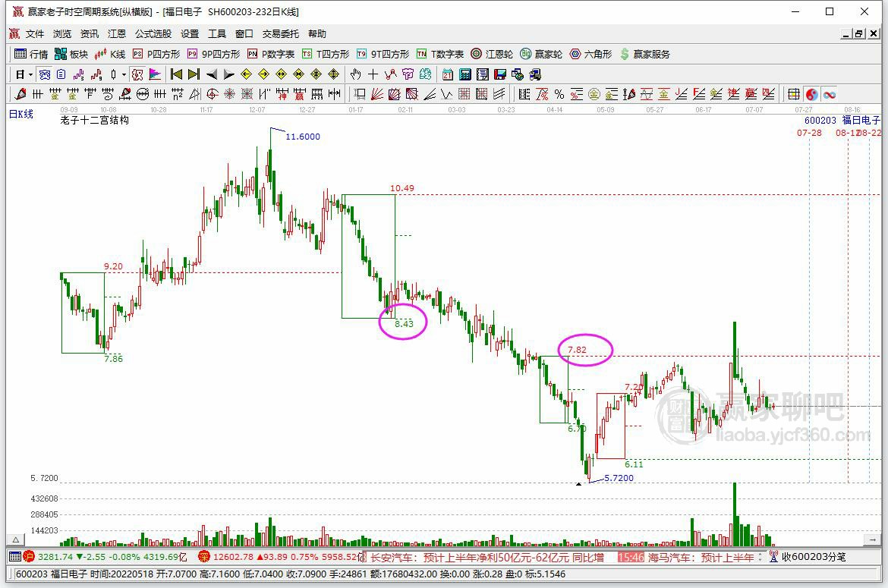This screenshot has height=588, width=888.
Task: Open the 公式选股 menu
Action: [153, 34]
